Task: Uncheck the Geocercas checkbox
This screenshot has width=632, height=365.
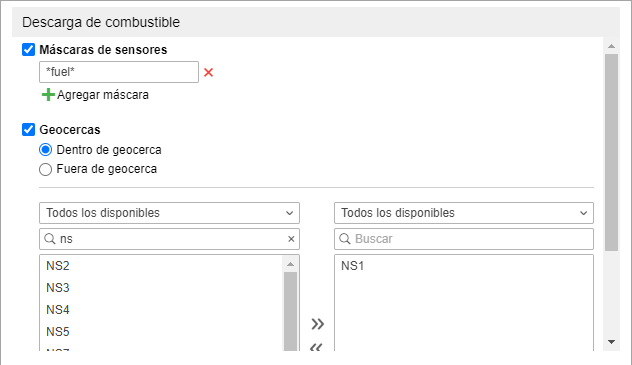Action: click(28, 130)
